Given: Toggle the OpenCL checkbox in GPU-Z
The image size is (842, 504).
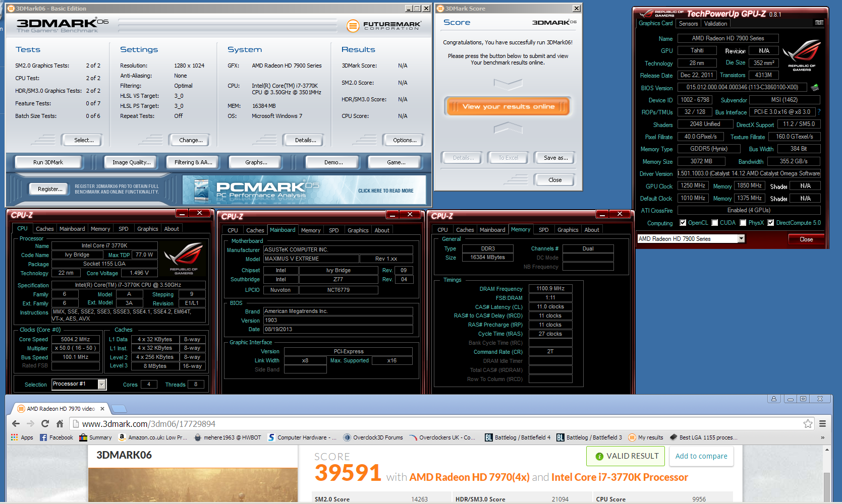Looking at the screenshot, I should pyautogui.click(x=683, y=223).
